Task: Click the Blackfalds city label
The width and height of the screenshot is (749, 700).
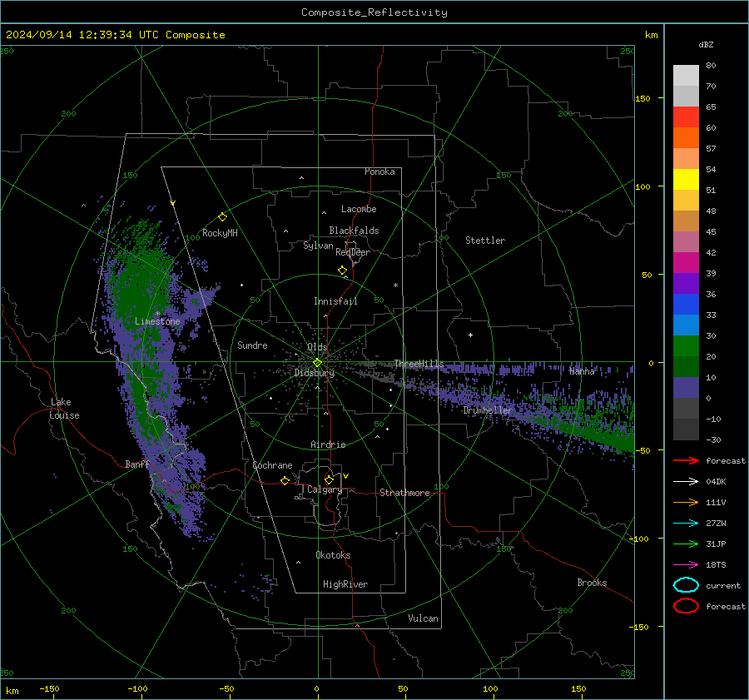Action: (354, 231)
